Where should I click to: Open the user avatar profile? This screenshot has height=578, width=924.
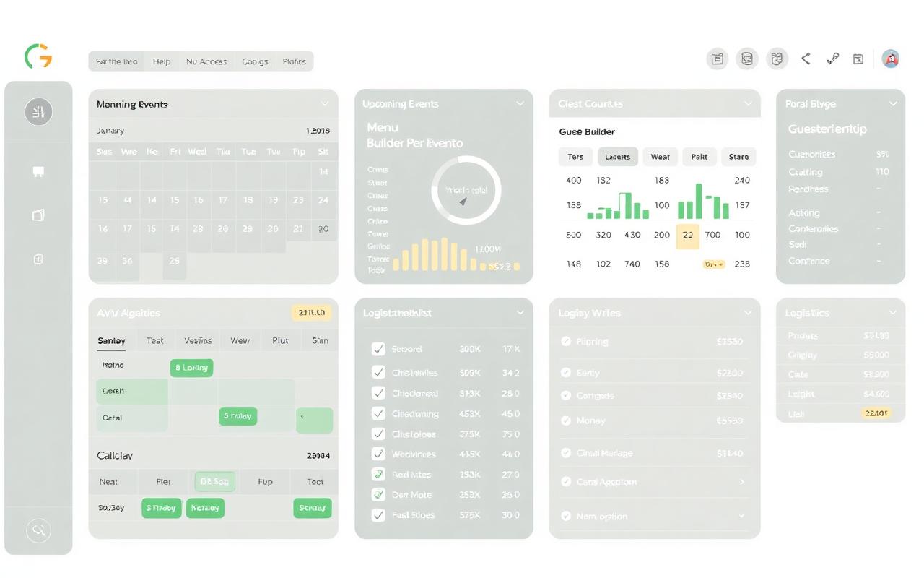tap(891, 59)
